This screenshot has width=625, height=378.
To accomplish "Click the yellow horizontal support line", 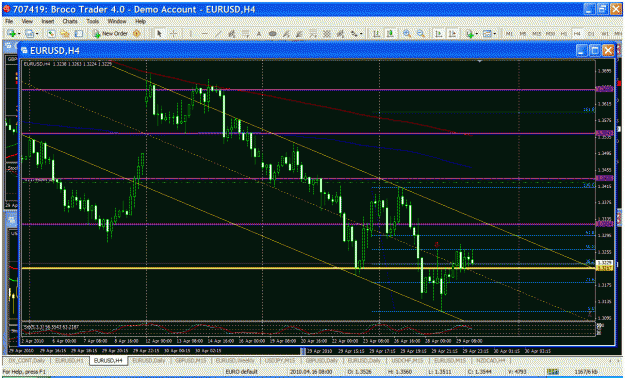I will [x=307, y=268].
